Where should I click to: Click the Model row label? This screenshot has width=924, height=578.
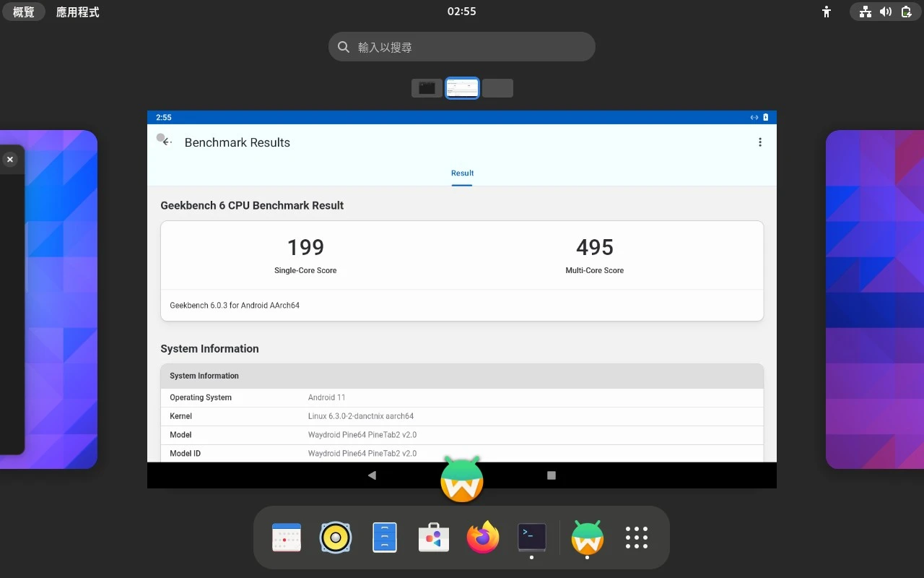pos(180,435)
